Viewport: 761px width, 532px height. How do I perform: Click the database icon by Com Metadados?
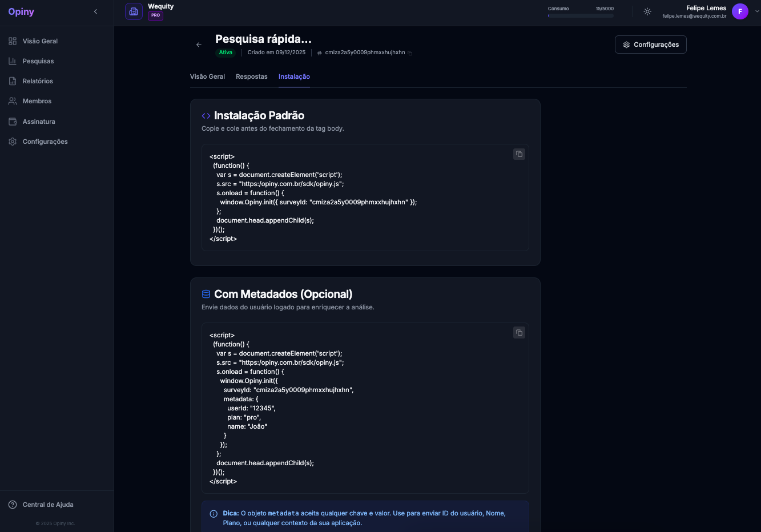click(x=206, y=294)
